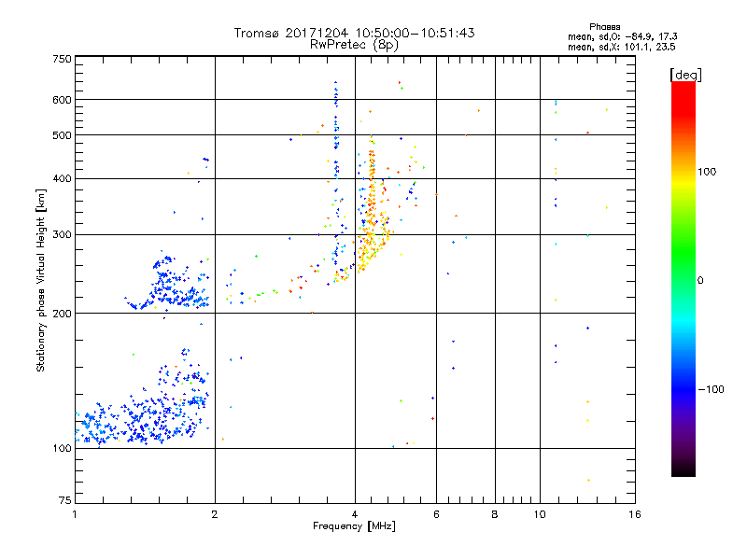Viewport: 747px width, 560px height.
Task: Click the "Frequency [MHz]" axis title
Action: pyautogui.click(x=354, y=526)
